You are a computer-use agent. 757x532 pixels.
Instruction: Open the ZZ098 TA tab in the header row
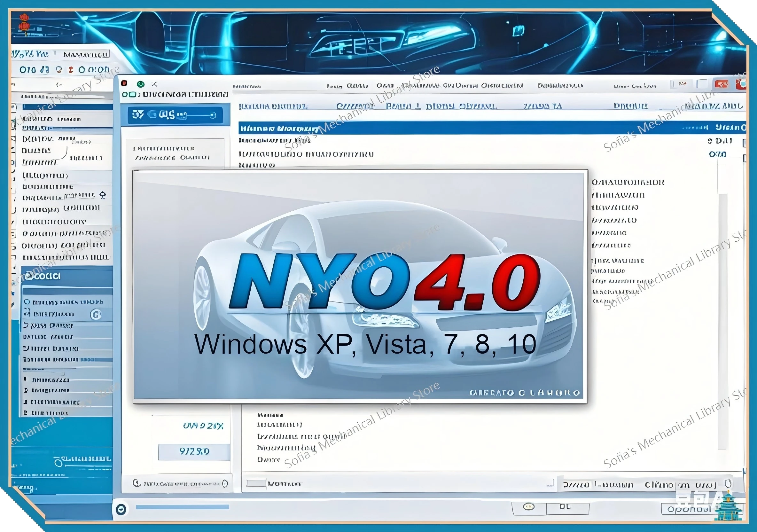click(542, 106)
